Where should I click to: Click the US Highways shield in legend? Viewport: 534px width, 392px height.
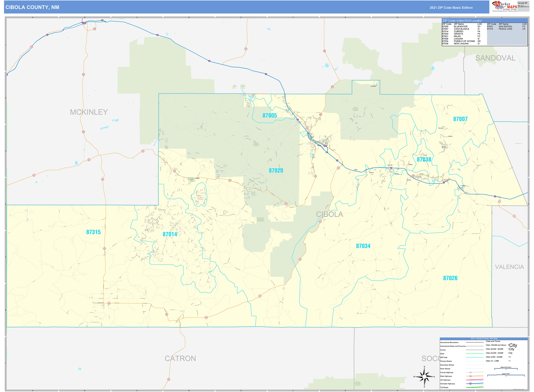[x=470, y=380]
